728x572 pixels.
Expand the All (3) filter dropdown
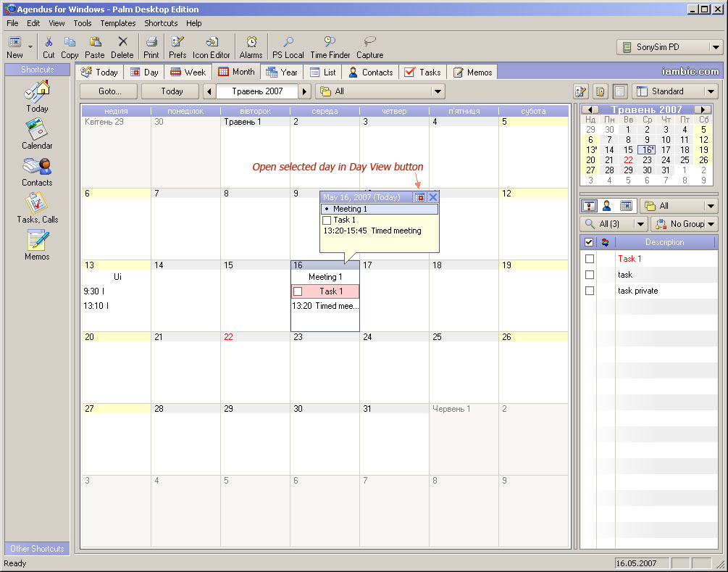640,224
